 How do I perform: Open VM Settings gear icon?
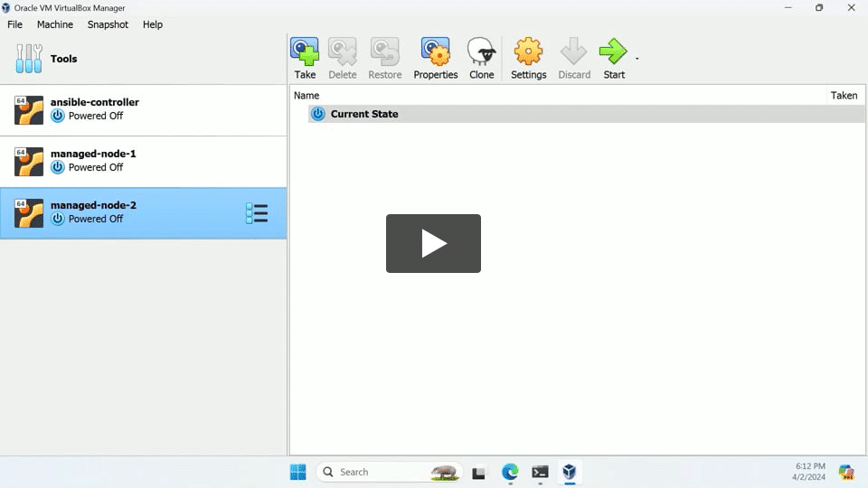tap(528, 52)
